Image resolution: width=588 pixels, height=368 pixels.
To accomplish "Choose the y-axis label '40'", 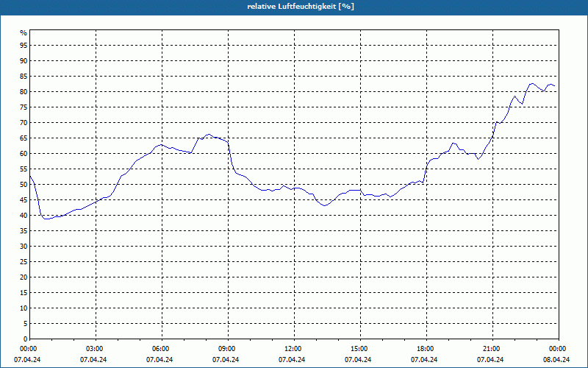I will pyautogui.click(x=24, y=216).
